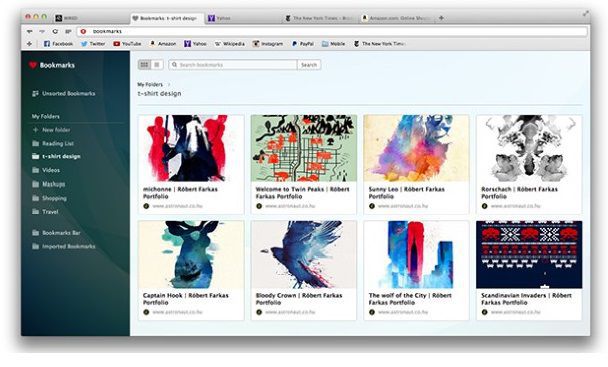This screenshot has width=608, height=367.
Task: Open the Captain Hook bookmark thumbnail
Action: pyautogui.click(x=191, y=254)
